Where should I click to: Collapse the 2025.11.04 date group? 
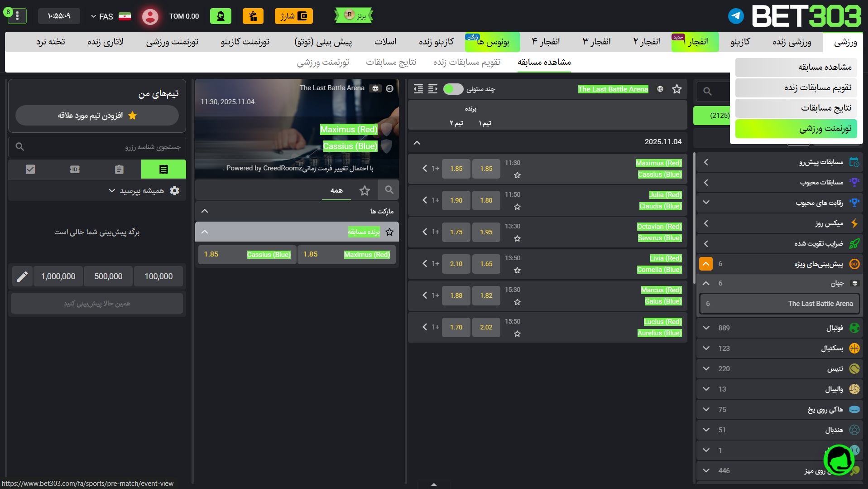point(417,142)
